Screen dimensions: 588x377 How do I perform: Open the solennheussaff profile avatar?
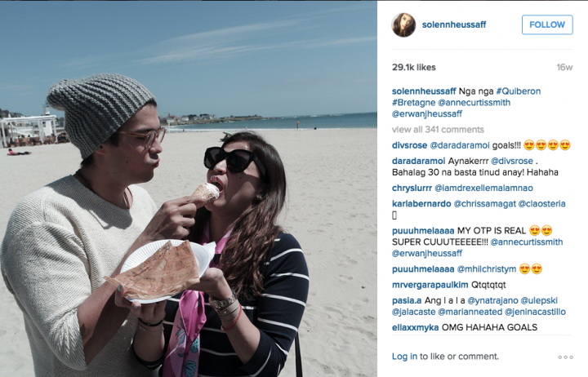tap(403, 24)
